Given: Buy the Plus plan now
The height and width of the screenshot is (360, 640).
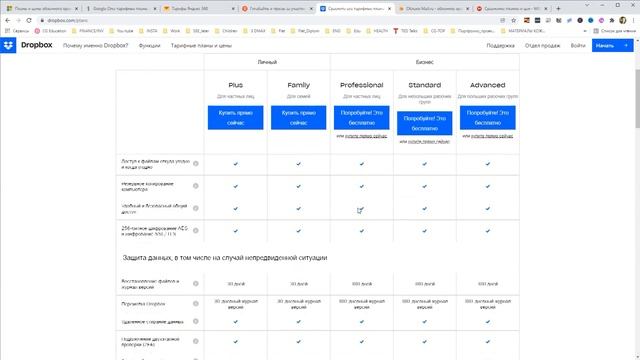Looking at the screenshot, I should 236,118.
